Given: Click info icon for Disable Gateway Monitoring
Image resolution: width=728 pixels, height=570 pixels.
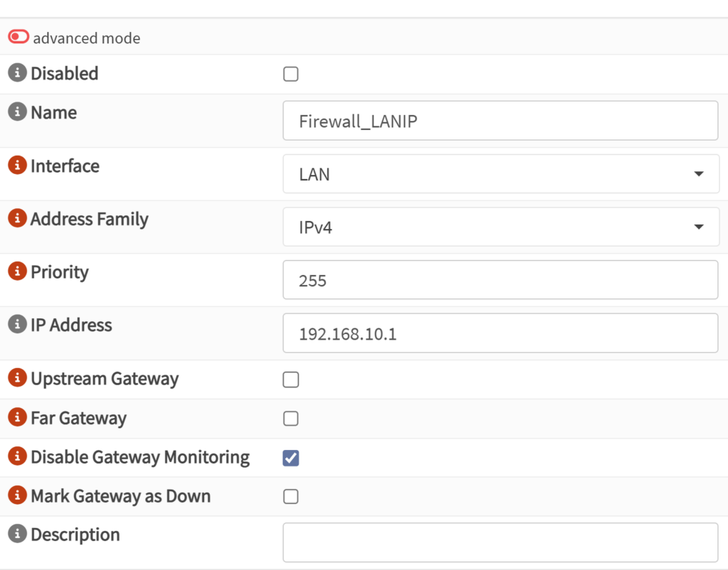Looking at the screenshot, I should point(17,456).
